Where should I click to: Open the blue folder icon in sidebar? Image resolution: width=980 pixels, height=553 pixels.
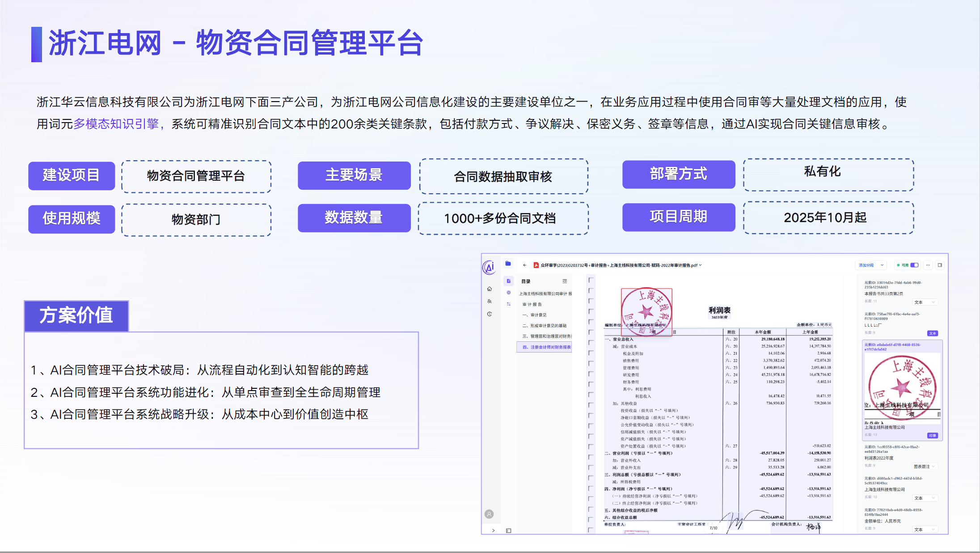click(508, 264)
